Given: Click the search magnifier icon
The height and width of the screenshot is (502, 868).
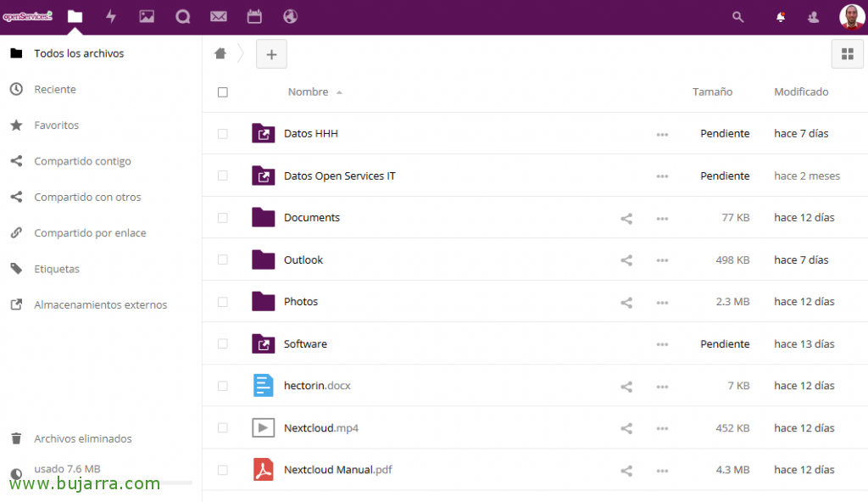Looking at the screenshot, I should [737, 16].
